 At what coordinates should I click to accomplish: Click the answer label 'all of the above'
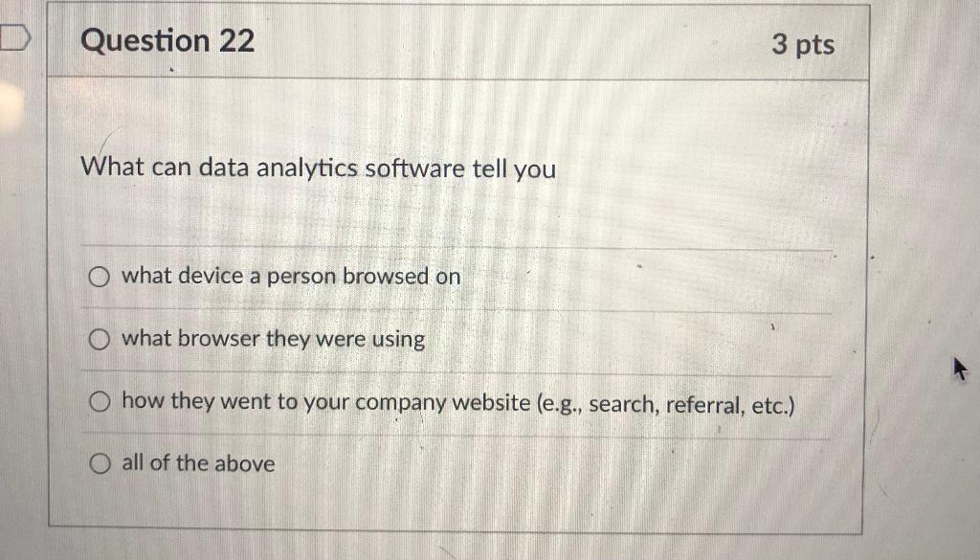click(x=196, y=463)
